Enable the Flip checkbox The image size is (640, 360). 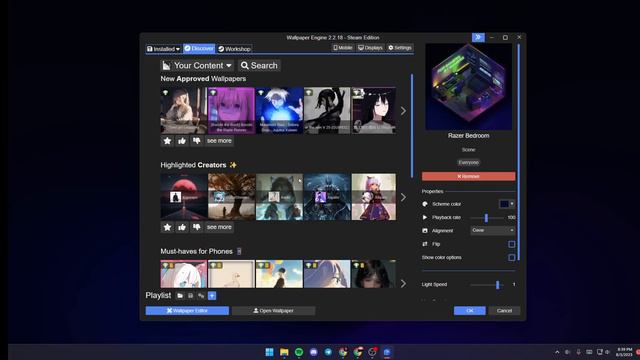pos(511,244)
